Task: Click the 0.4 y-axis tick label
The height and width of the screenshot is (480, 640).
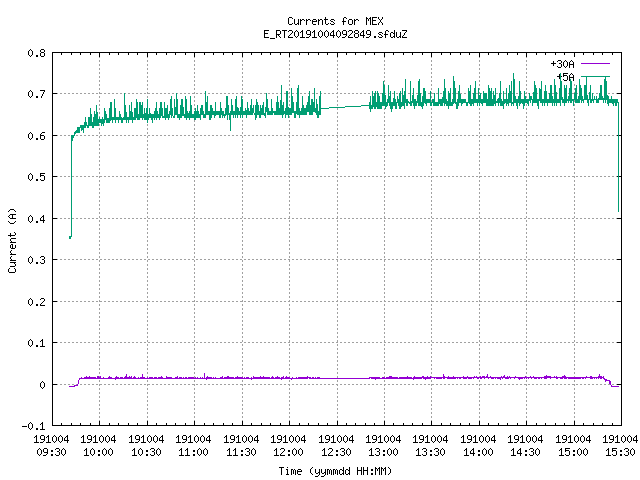Action: point(36,219)
